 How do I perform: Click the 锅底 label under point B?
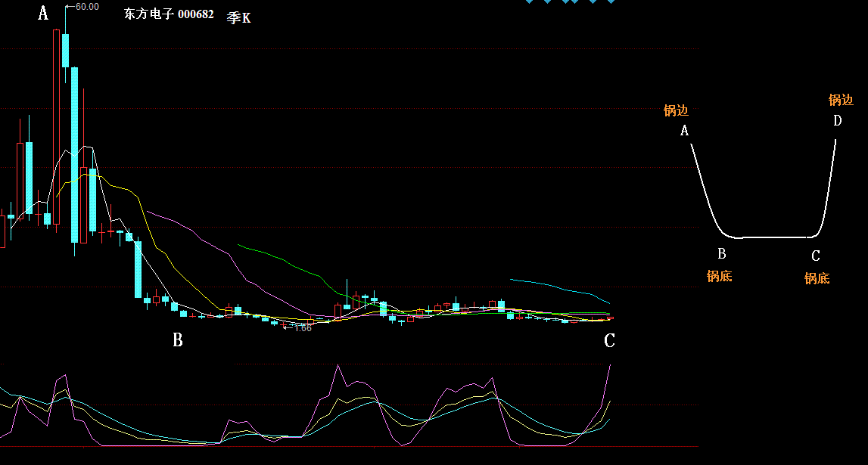(719, 277)
